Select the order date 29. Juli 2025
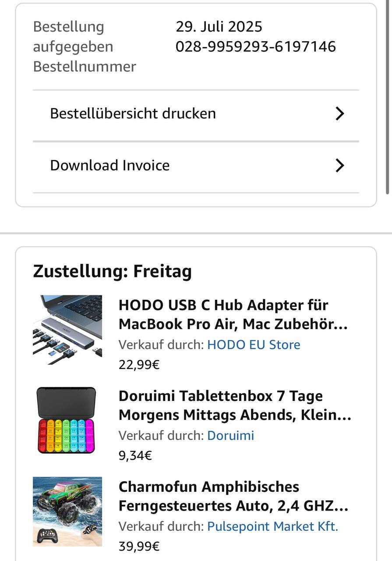 pos(219,27)
